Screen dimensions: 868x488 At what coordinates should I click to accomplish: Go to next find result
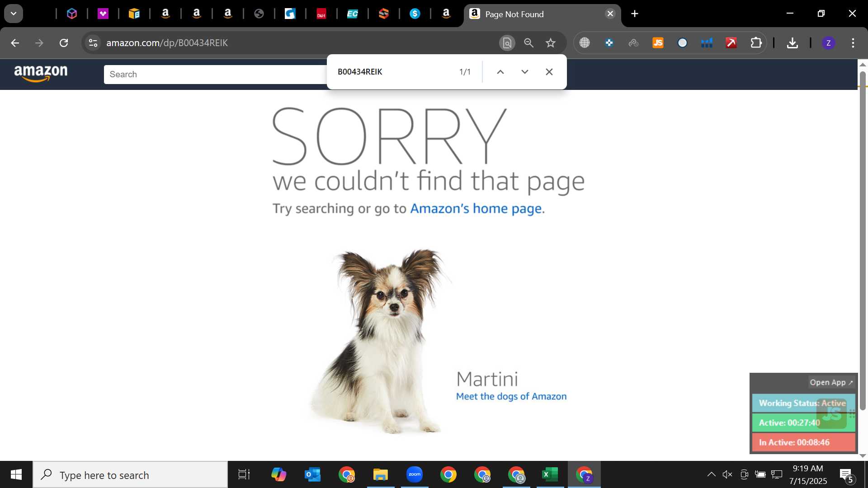pyautogui.click(x=525, y=72)
